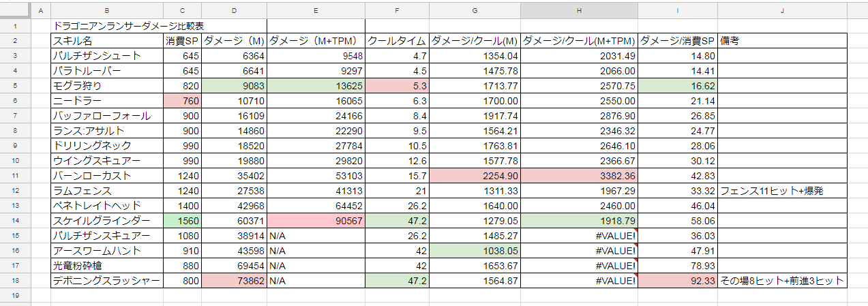
Task: Select the ランス:アサルト skill cell
Action: tap(107, 131)
